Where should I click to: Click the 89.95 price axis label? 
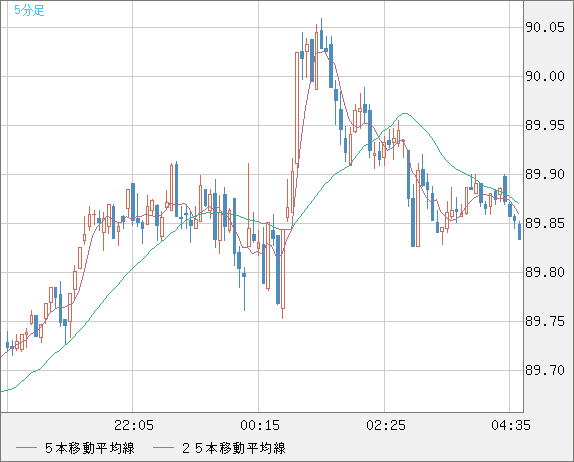545,125
